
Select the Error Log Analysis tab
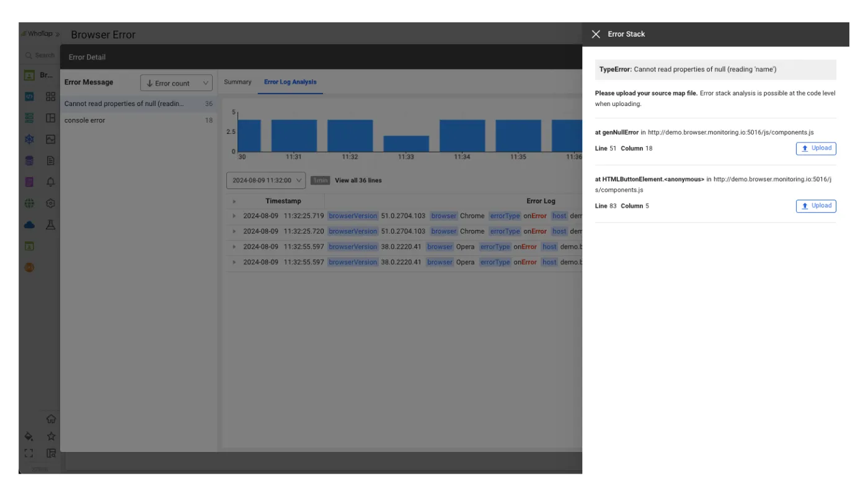tap(290, 82)
